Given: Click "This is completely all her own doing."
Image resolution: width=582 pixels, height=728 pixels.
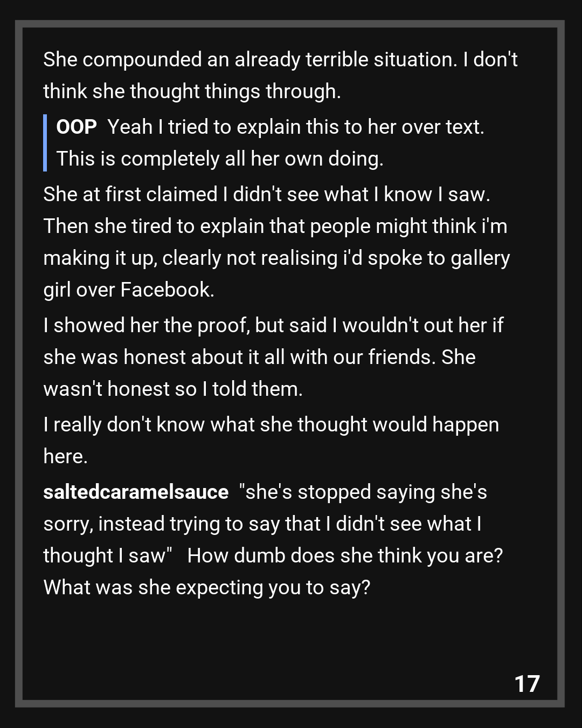Looking at the screenshot, I should tap(220, 159).
